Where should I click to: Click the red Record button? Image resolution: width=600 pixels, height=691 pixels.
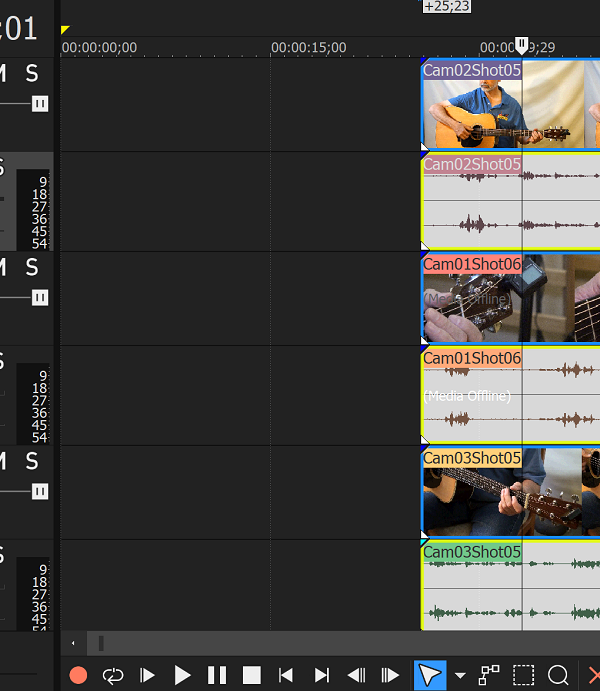[78, 675]
